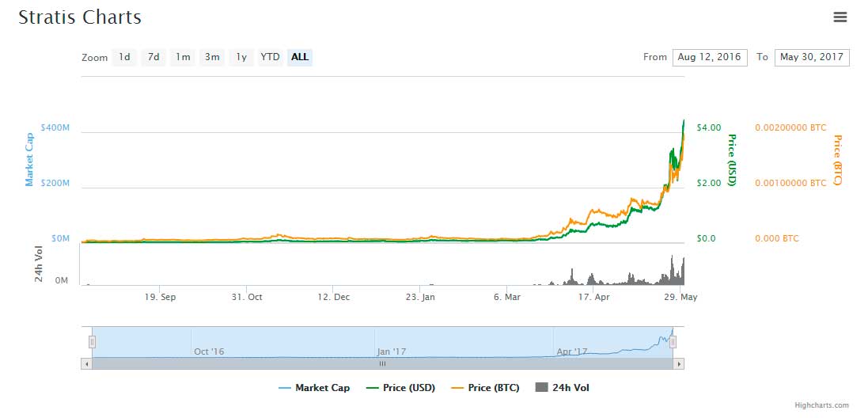Select the YTD zoom range
868x418 pixels.
[270, 57]
